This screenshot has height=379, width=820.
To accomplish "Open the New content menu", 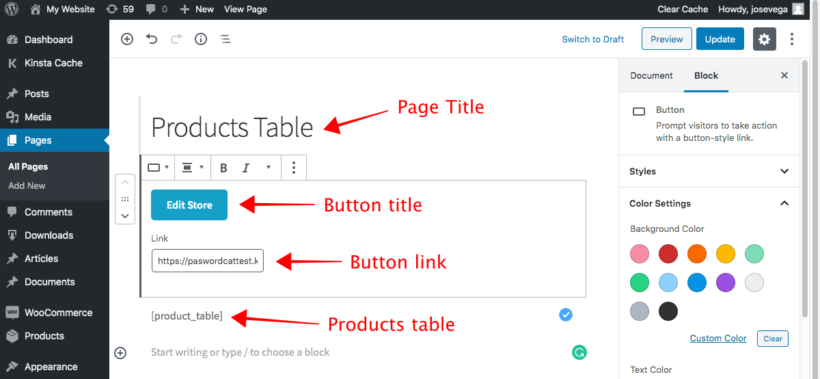I will click(197, 9).
